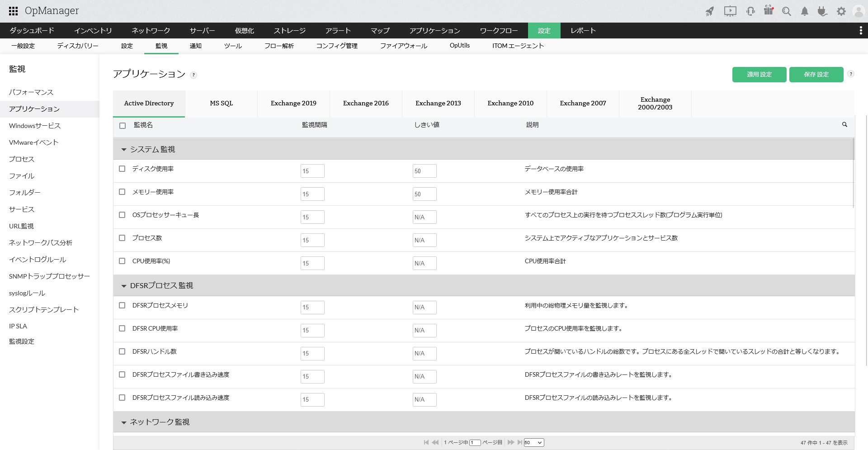Collapse the システム監視 section
This screenshot has height=450, width=868.
pyautogui.click(x=123, y=149)
